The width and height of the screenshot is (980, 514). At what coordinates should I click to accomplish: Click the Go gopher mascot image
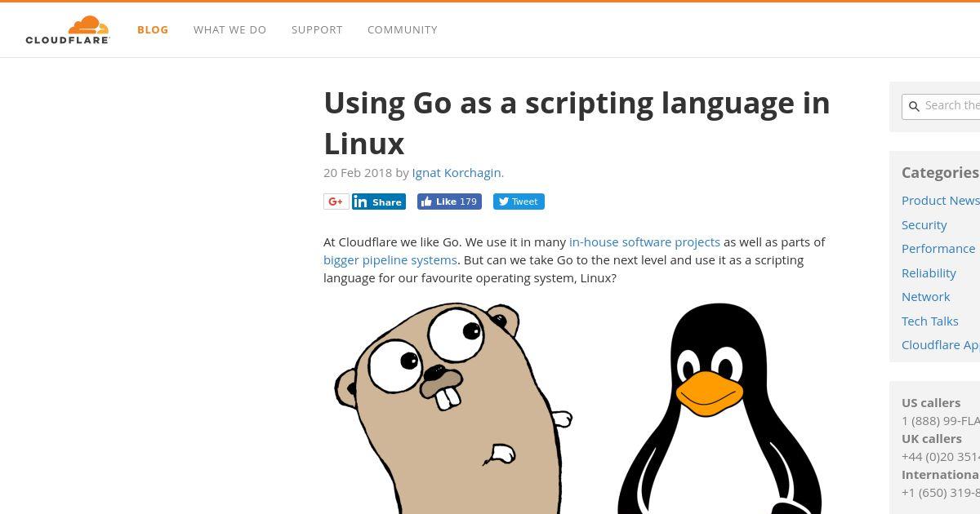click(453, 408)
